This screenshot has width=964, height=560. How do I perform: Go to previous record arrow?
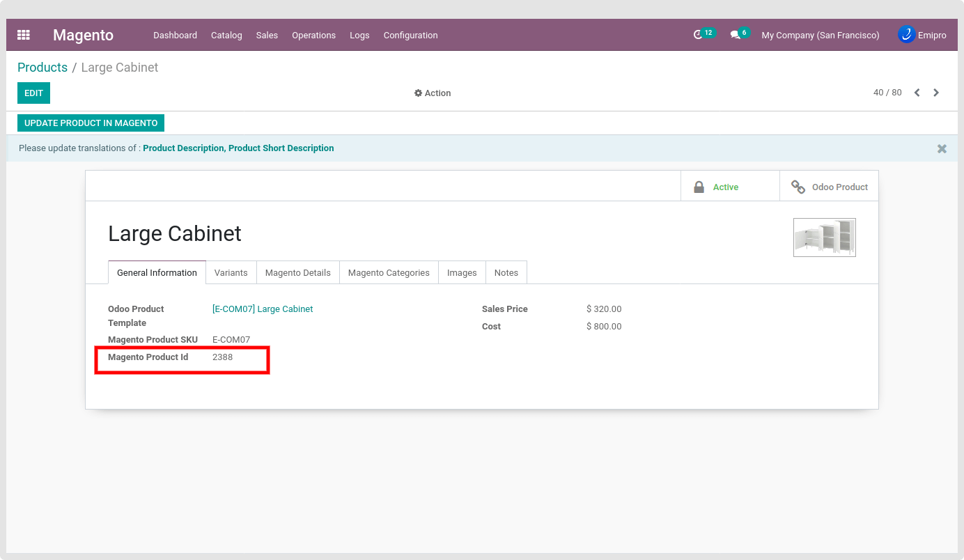click(917, 93)
